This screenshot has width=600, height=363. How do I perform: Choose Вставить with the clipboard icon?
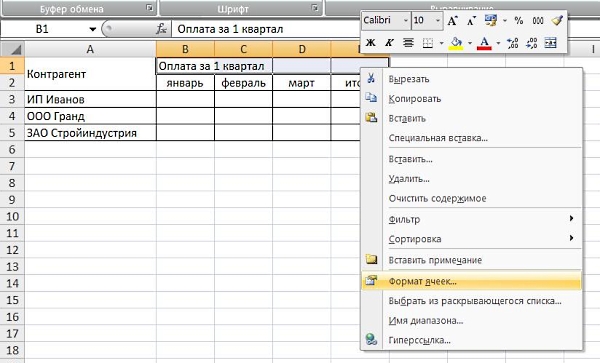point(471,118)
